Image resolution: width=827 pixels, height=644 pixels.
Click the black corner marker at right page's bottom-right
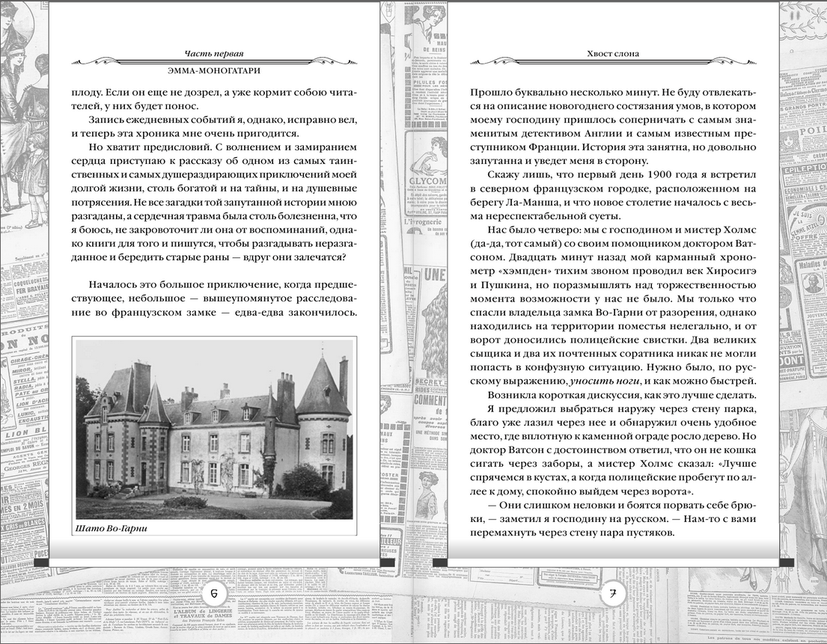coord(786,562)
